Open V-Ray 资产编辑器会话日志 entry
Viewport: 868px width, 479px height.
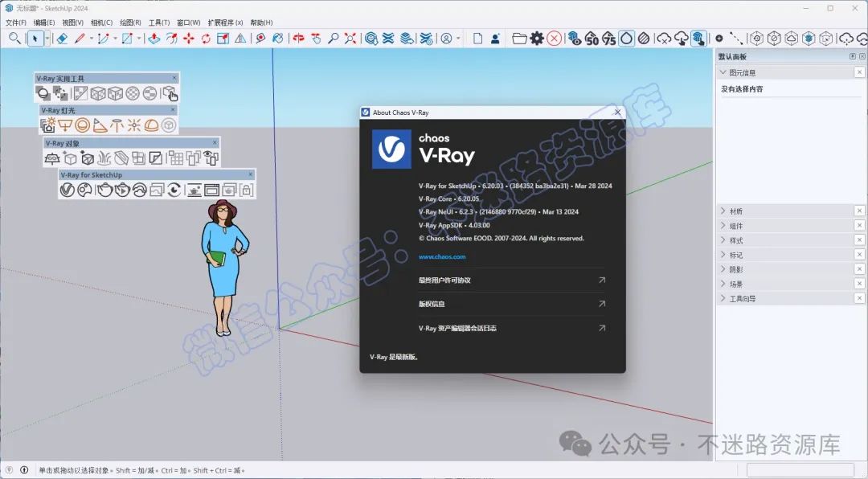(511, 328)
